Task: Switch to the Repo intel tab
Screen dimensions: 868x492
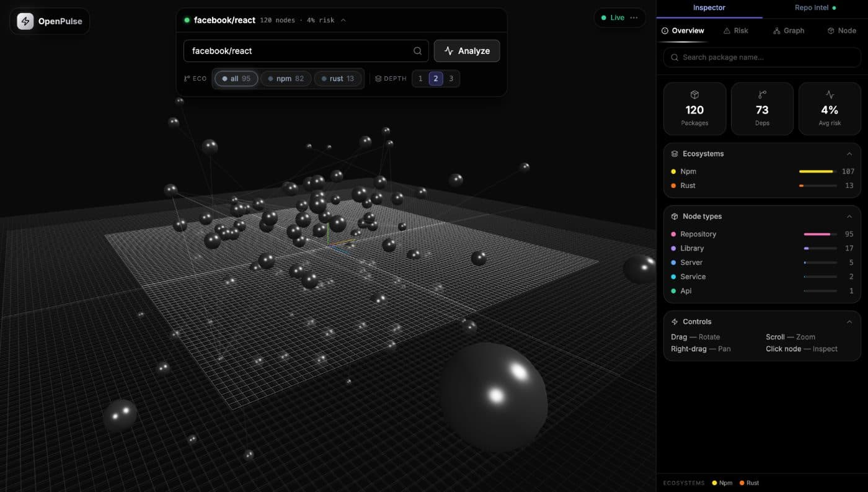Action: coord(815,8)
